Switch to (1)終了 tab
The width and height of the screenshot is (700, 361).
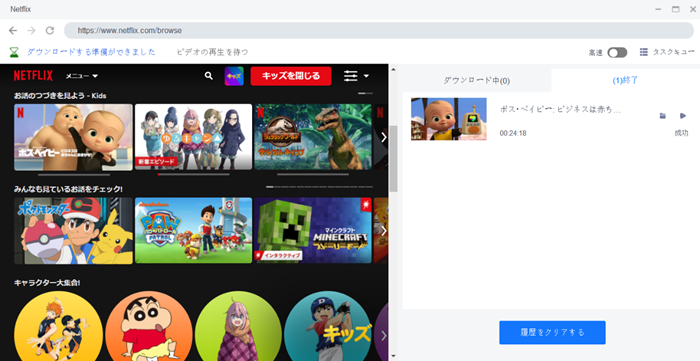pyautogui.click(x=625, y=80)
